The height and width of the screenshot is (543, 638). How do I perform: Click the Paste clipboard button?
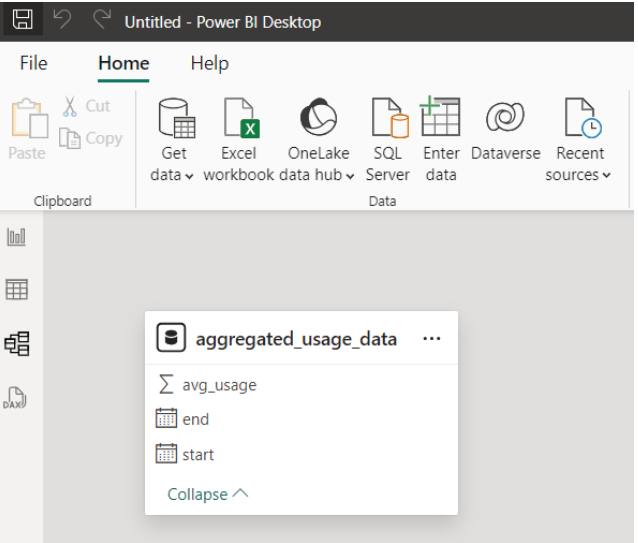pyautogui.click(x=27, y=129)
